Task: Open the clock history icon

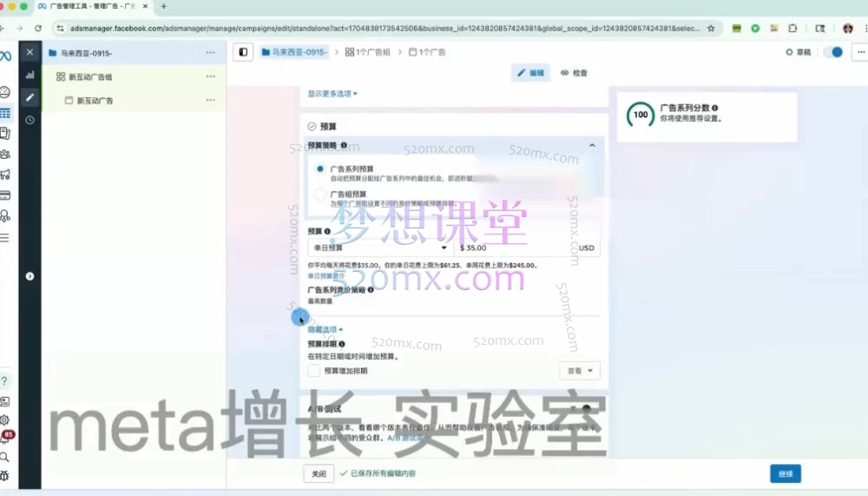Action: (30, 120)
